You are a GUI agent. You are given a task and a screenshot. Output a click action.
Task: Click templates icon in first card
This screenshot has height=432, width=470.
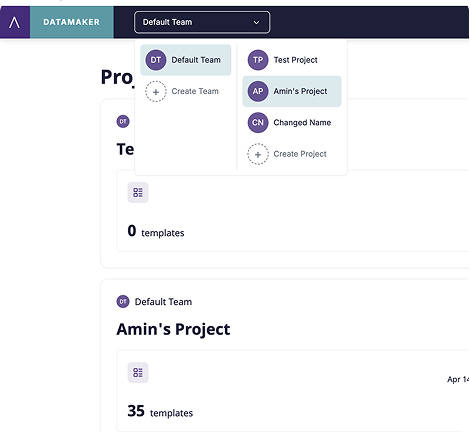click(x=138, y=192)
